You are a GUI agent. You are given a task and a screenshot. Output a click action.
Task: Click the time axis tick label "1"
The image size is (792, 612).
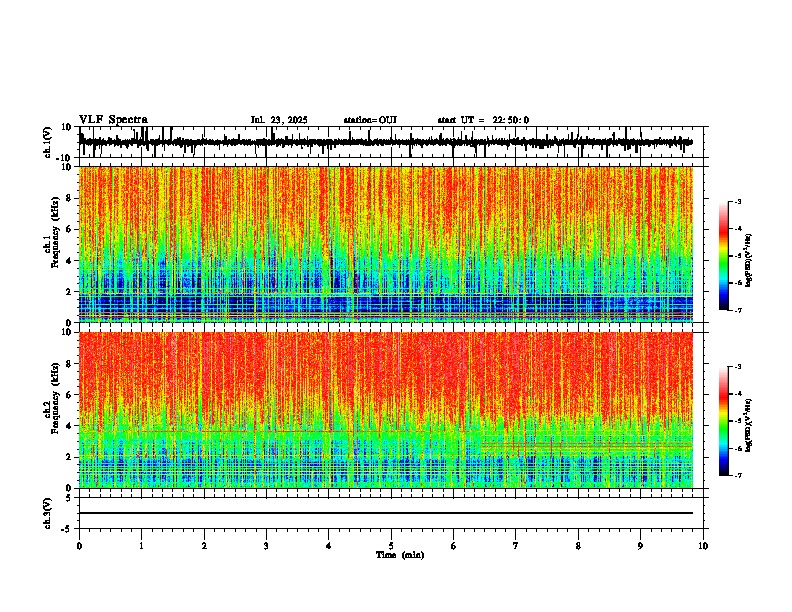point(141,546)
